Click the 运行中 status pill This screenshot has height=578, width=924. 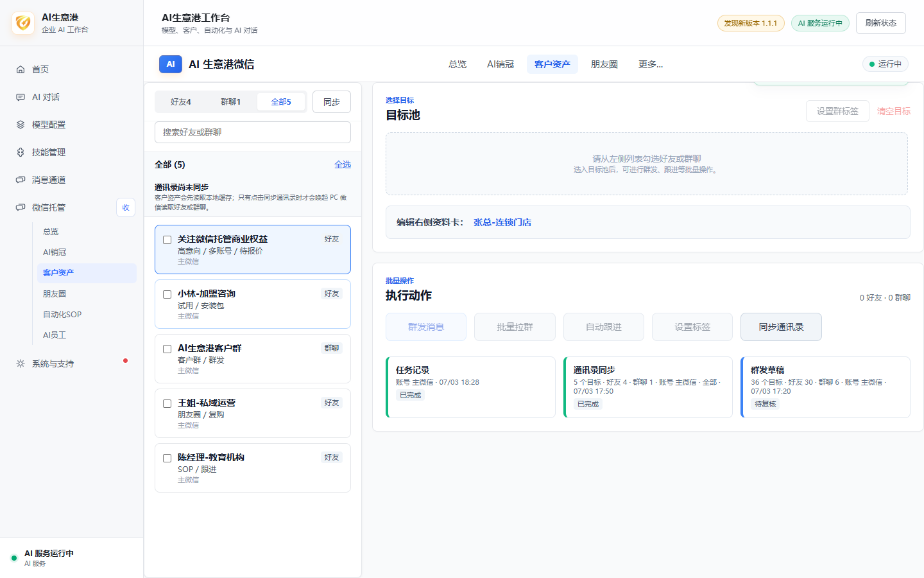886,64
